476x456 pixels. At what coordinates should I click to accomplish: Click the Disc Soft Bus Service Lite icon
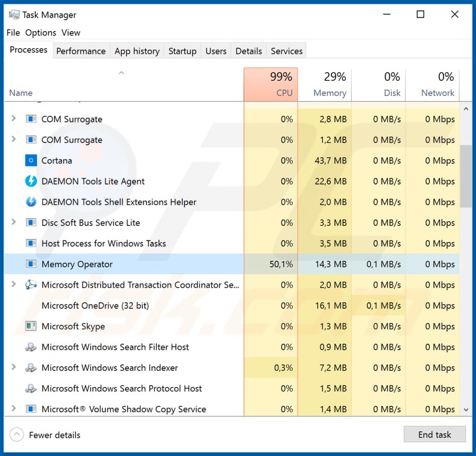pos(31,223)
